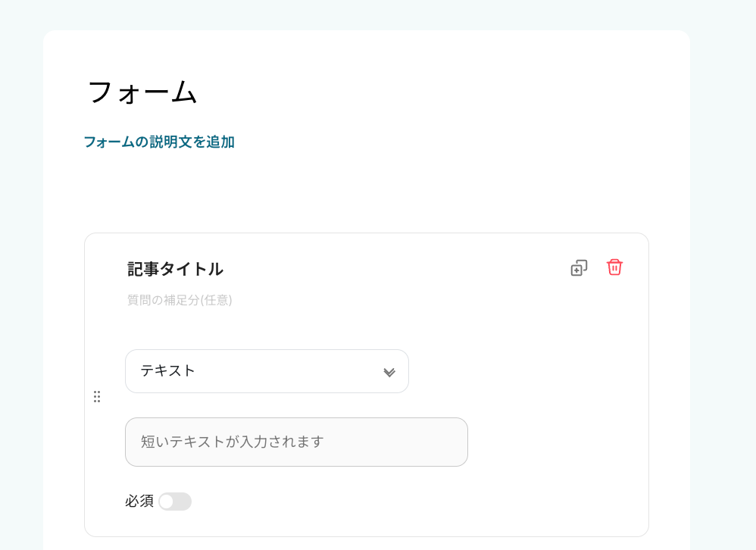Duplicate the 記事タイトル question
Screen dimensions: 756x550
pos(579,268)
